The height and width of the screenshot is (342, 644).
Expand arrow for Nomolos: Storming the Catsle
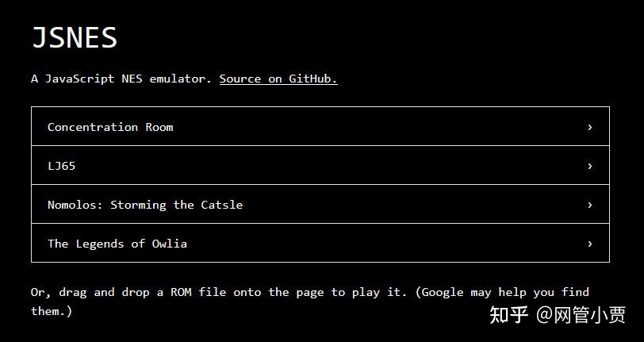tap(589, 205)
